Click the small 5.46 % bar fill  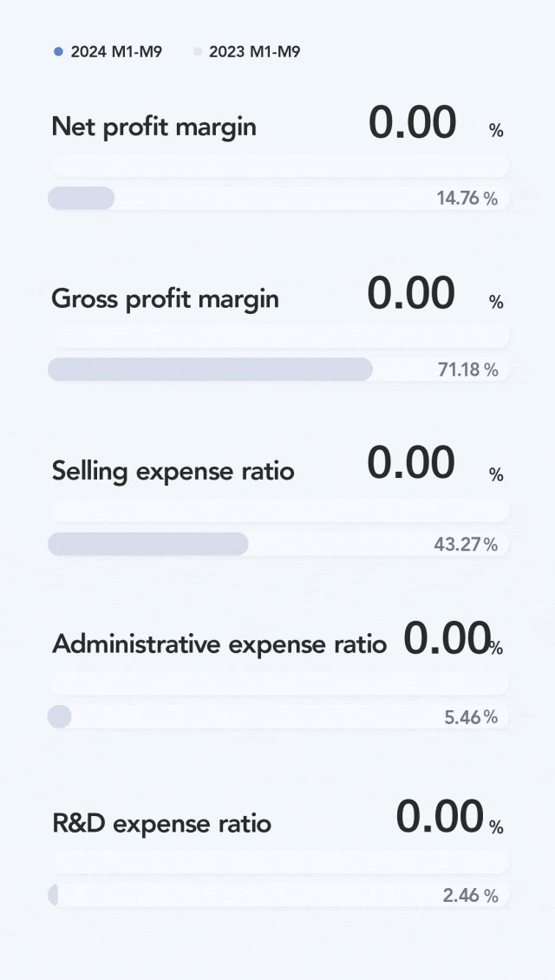click(x=60, y=716)
